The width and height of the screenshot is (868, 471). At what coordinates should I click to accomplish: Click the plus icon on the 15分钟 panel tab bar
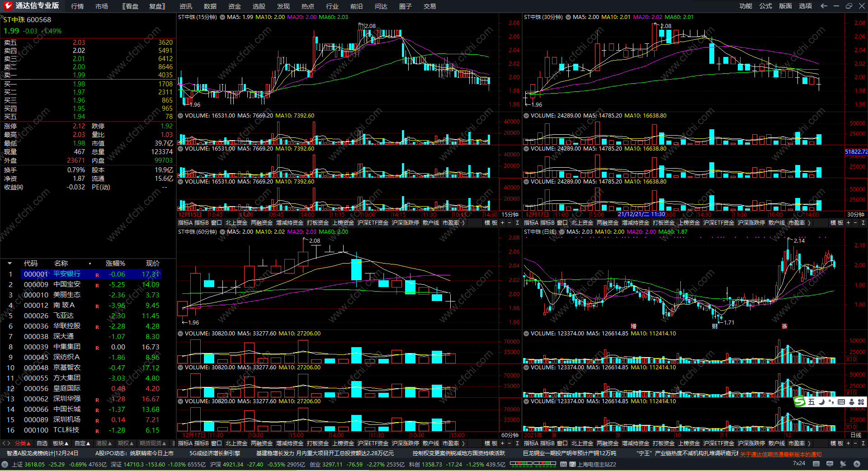coord(502,223)
